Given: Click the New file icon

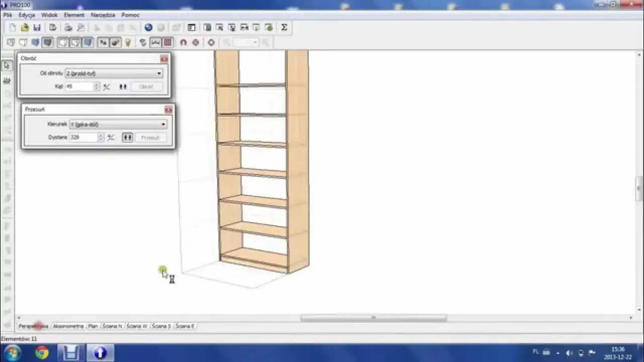Looking at the screenshot, I should point(13,28).
